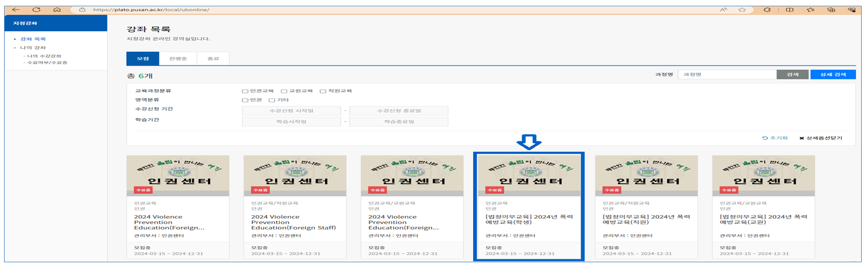
Task: Open the 2024년 폭력예방교육(학생) course card
Action: [528, 207]
